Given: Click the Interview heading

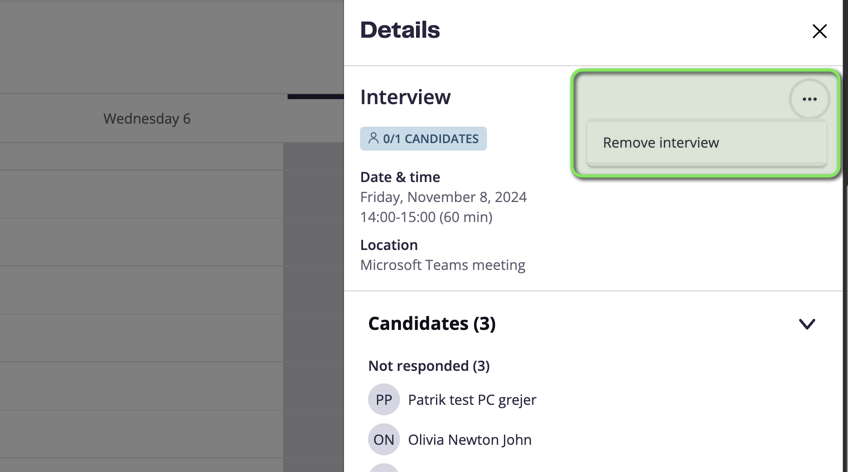Looking at the screenshot, I should coord(406,97).
